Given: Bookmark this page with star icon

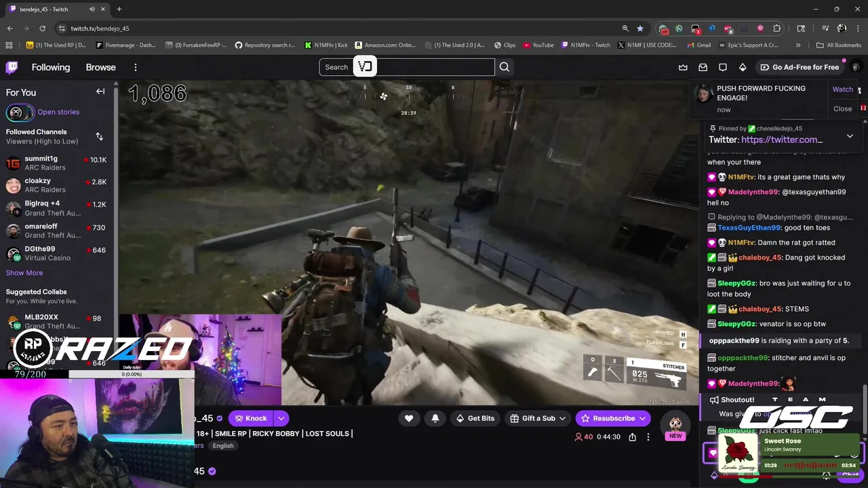Looking at the screenshot, I should pyautogui.click(x=640, y=28).
